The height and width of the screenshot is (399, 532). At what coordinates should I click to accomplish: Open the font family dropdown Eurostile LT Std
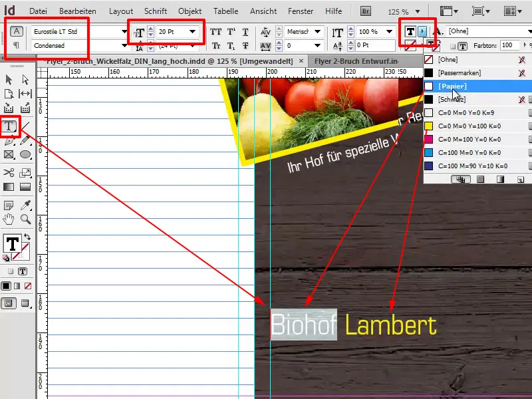pyautogui.click(x=124, y=31)
